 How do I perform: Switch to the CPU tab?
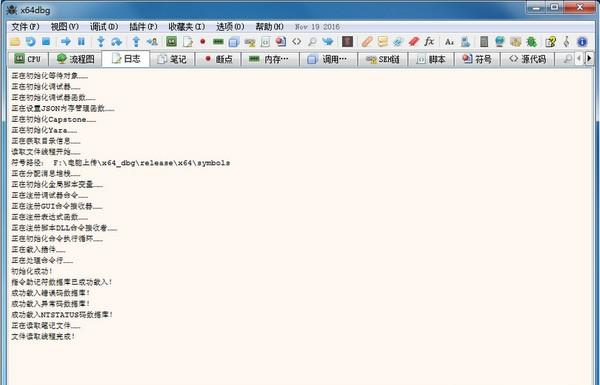click(28, 59)
